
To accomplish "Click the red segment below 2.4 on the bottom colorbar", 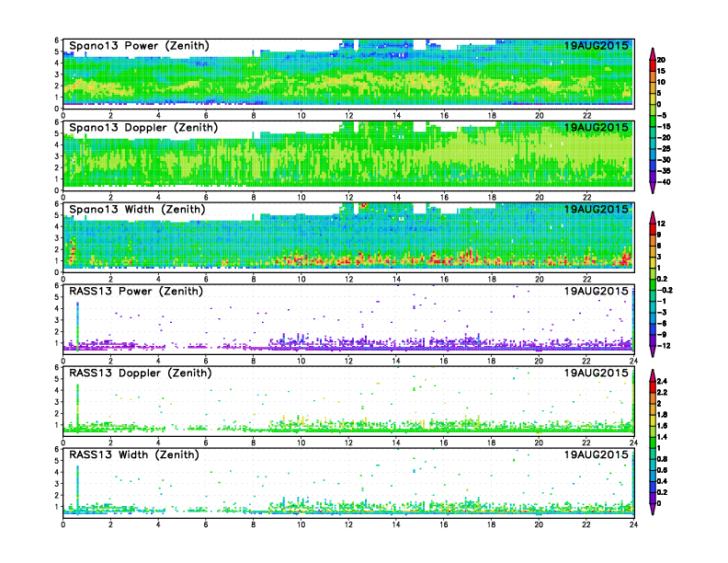I will [653, 387].
